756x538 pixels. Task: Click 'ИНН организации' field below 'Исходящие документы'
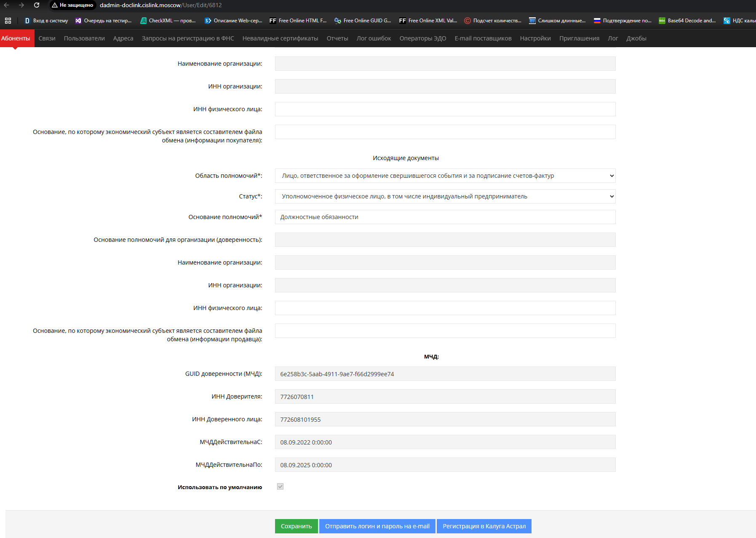pyautogui.click(x=445, y=285)
